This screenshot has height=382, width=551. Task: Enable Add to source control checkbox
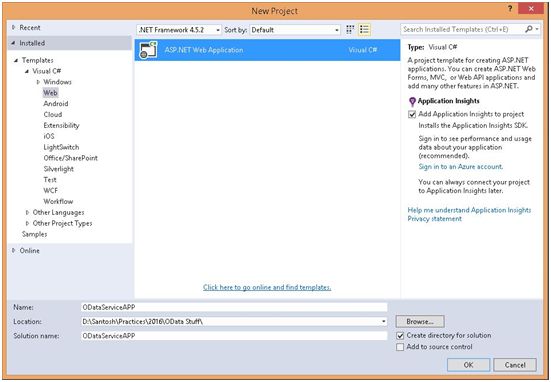(400, 347)
